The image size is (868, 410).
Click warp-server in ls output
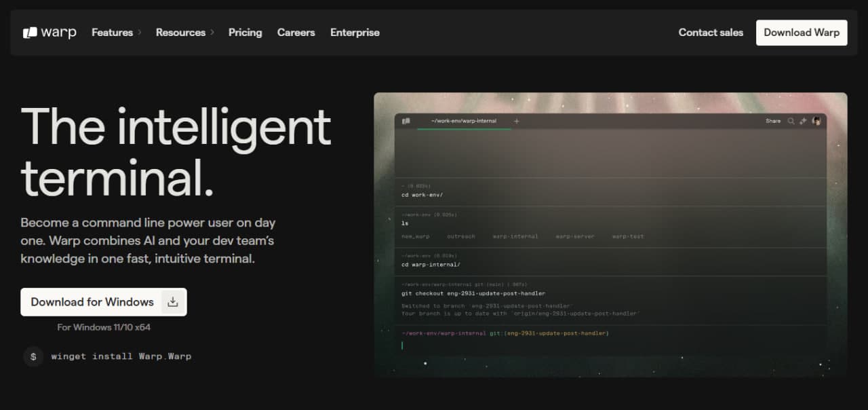575,236
